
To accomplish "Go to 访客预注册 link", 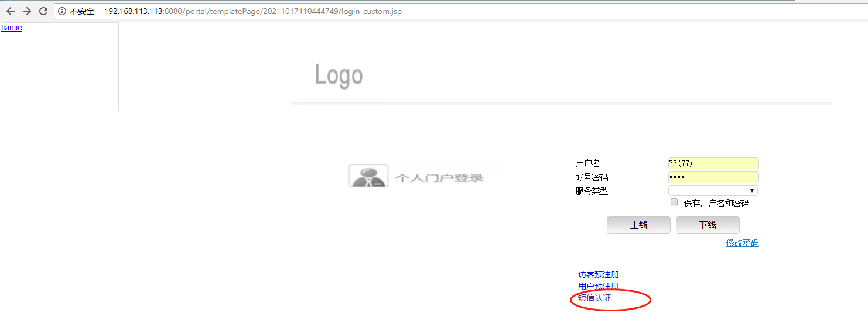I will 598,274.
